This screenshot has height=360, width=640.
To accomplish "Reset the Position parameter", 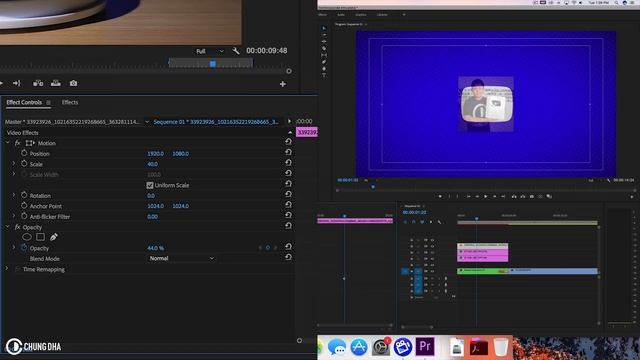I will click(288, 152).
